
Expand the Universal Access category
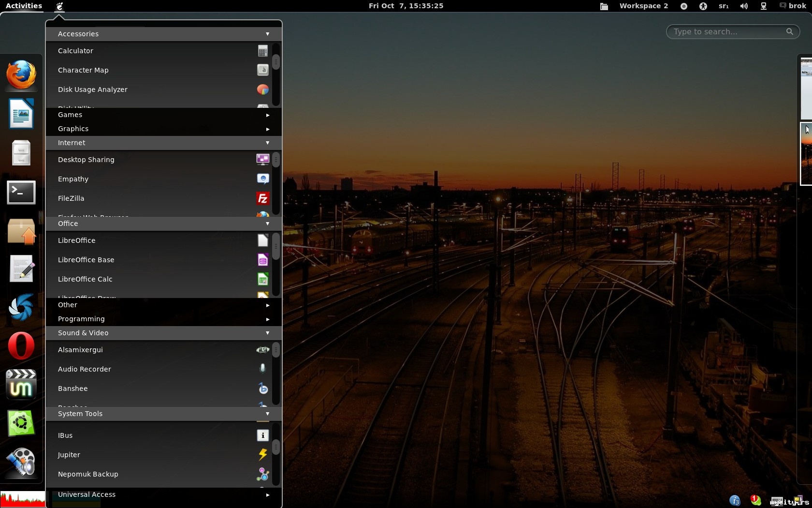[163, 494]
